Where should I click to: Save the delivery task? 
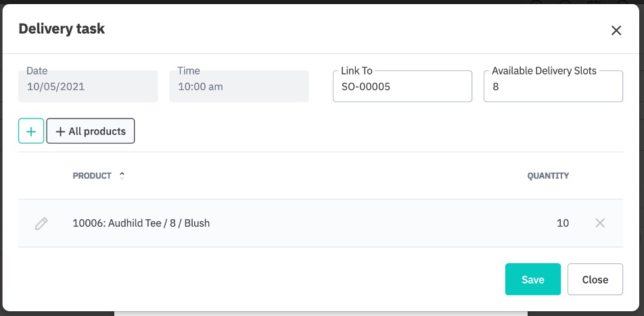point(532,279)
